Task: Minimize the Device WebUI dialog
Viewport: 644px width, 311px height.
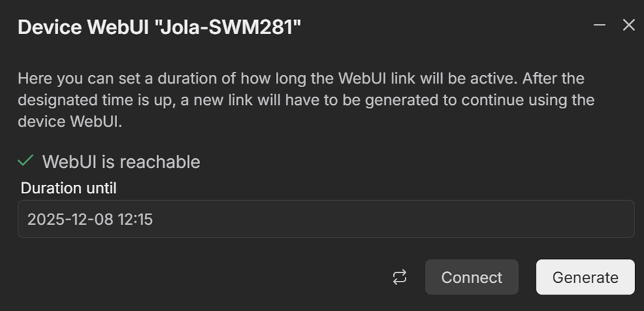Action: (x=599, y=25)
